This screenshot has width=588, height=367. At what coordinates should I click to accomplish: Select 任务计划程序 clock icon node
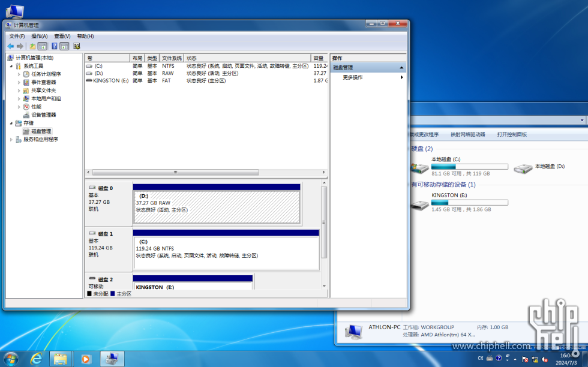coord(26,74)
